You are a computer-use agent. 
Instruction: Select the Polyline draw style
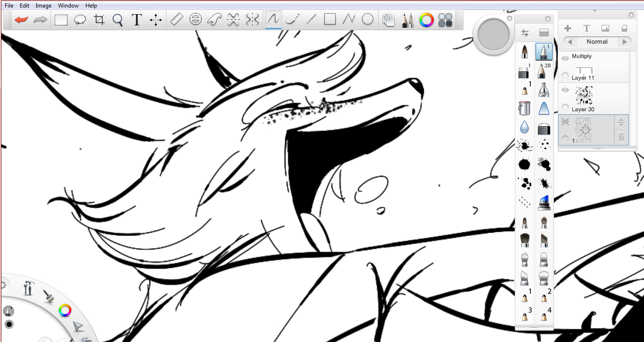pos(349,20)
